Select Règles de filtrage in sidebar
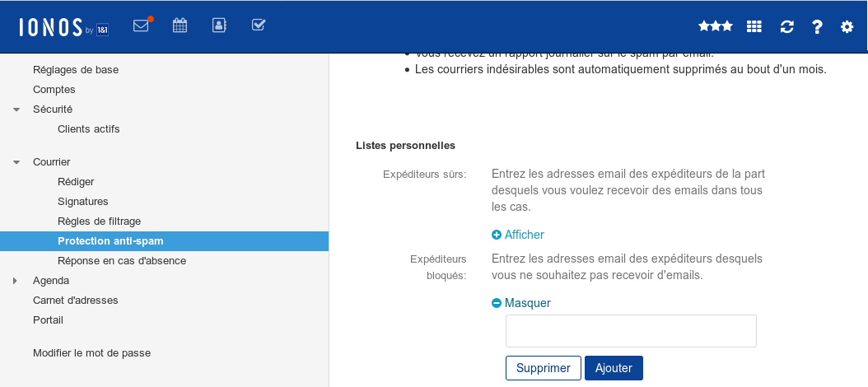Screen dimensions: 868x387 point(99,221)
